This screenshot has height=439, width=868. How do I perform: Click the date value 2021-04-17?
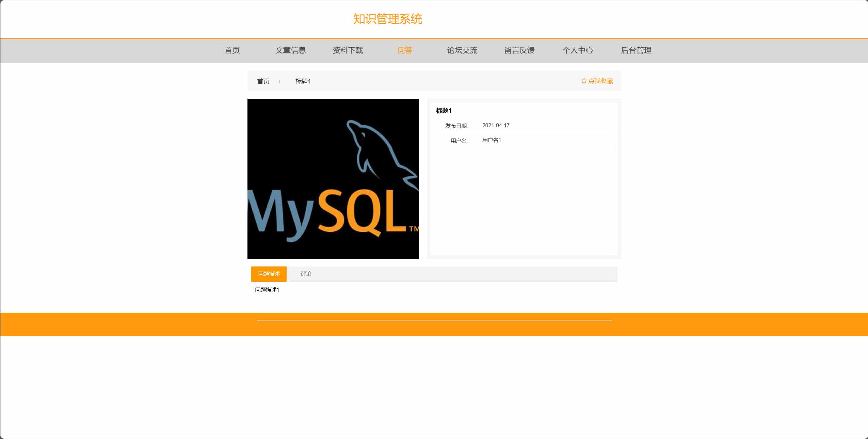(x=496, y=125)
